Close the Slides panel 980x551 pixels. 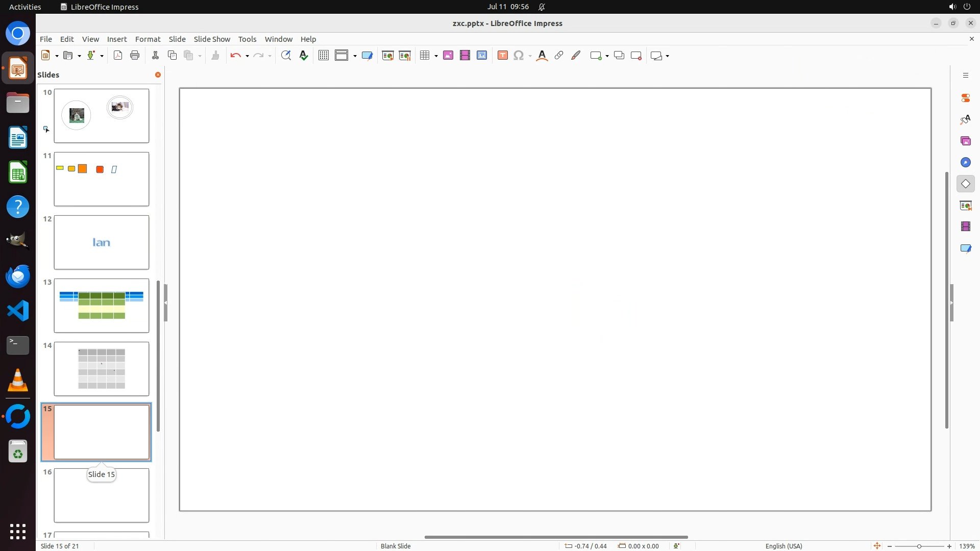click(158, 75)
